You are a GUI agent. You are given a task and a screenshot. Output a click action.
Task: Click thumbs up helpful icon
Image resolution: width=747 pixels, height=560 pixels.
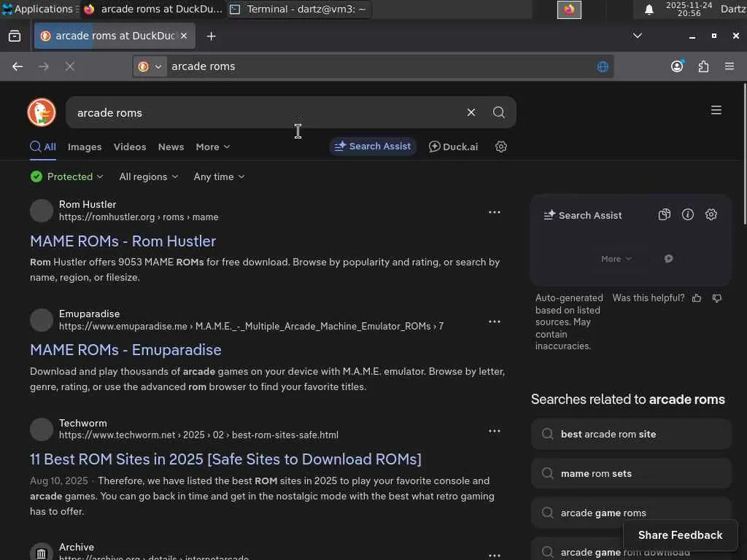[697, 298]
